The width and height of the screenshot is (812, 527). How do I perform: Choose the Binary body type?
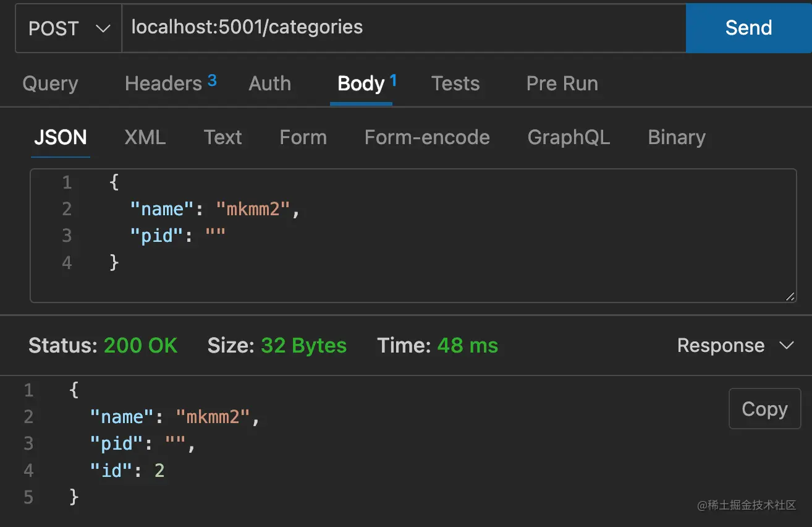(676, 137)
